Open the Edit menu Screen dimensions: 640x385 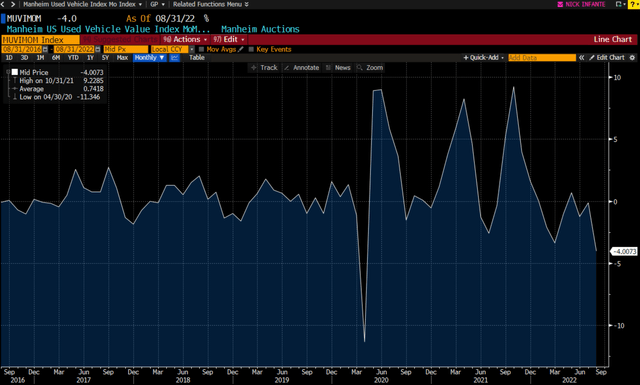point(229,40)
